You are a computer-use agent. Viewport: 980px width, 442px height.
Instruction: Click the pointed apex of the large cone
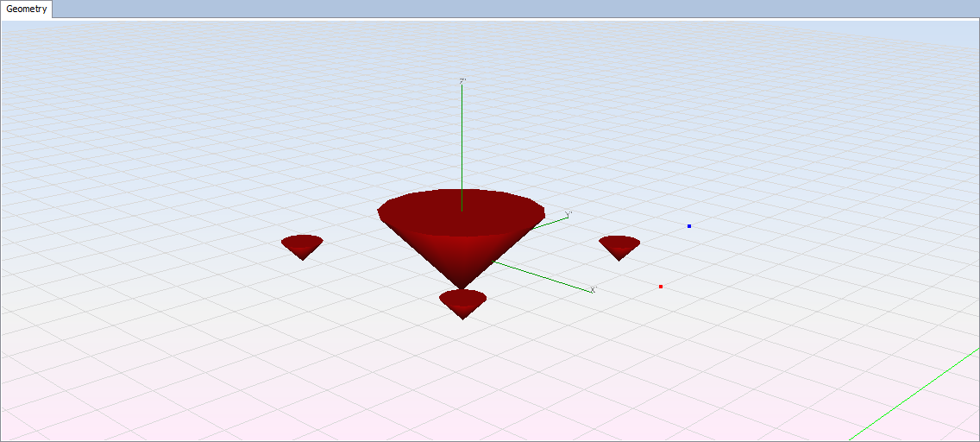point(462,287)
